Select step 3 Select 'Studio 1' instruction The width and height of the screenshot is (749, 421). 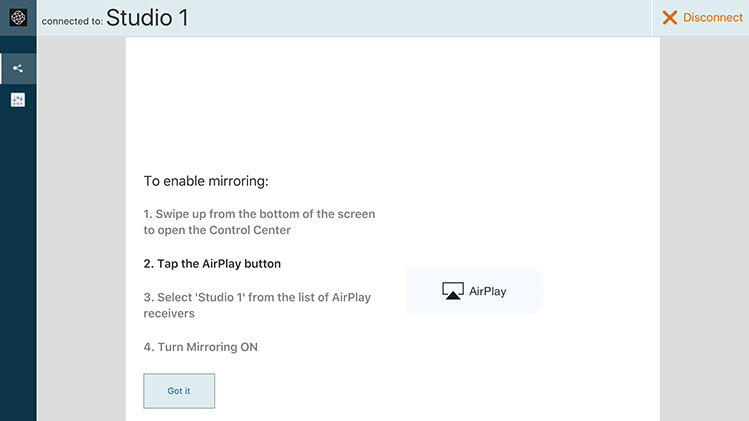[257, 305]
